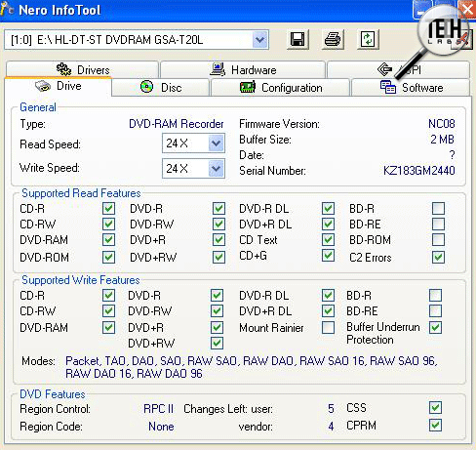Expand the Read Speed dropdown
The height and width of the screenshot is (450, 476).
click(x=216, y=143)
